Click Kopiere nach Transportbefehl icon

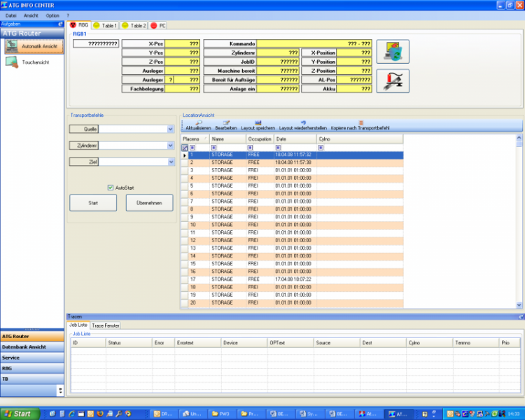pyautogui.click(x=360, y=122)
